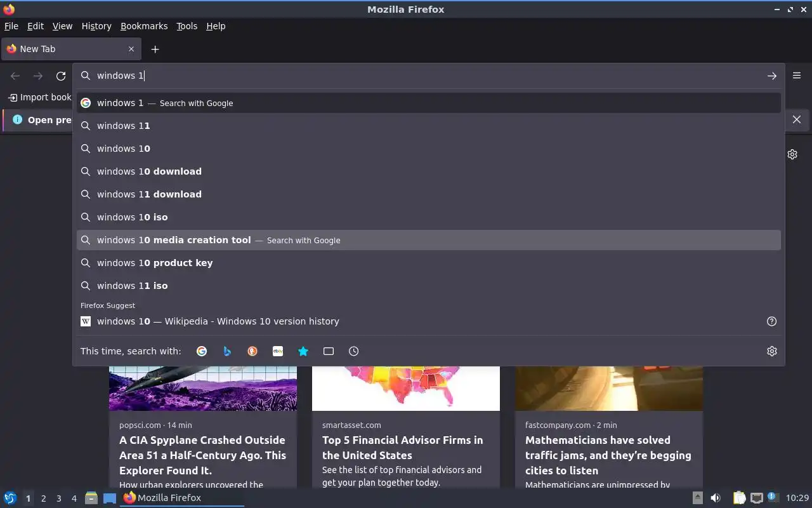812x508 pixels.
Task: Search with eBay one-off icon
Action: (278, 351)
